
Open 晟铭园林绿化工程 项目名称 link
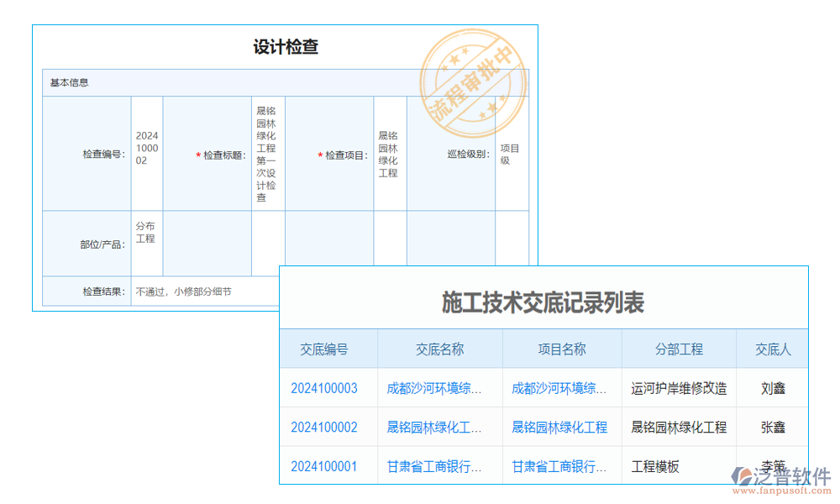(x=560, y=427)
